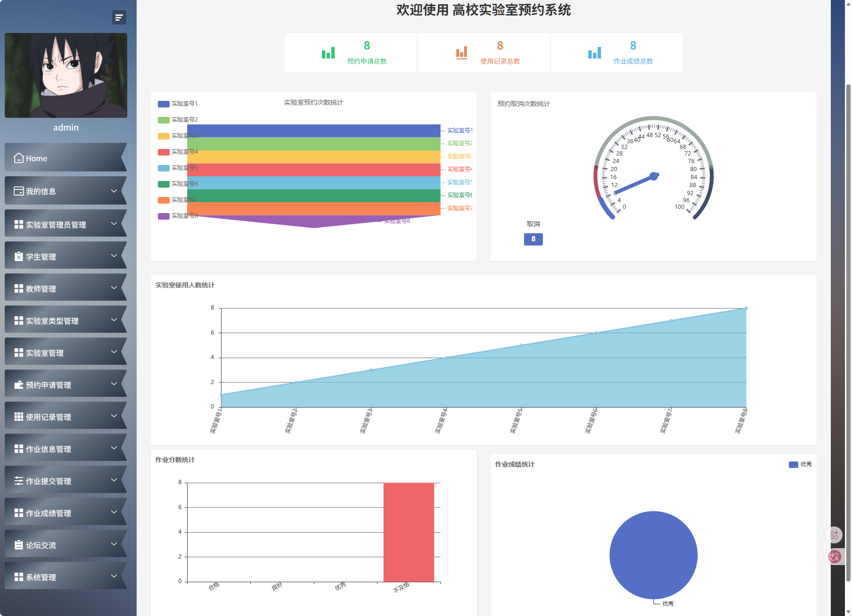Open the Home menu item
Screen dimensions: 852x616
point(66,157)
